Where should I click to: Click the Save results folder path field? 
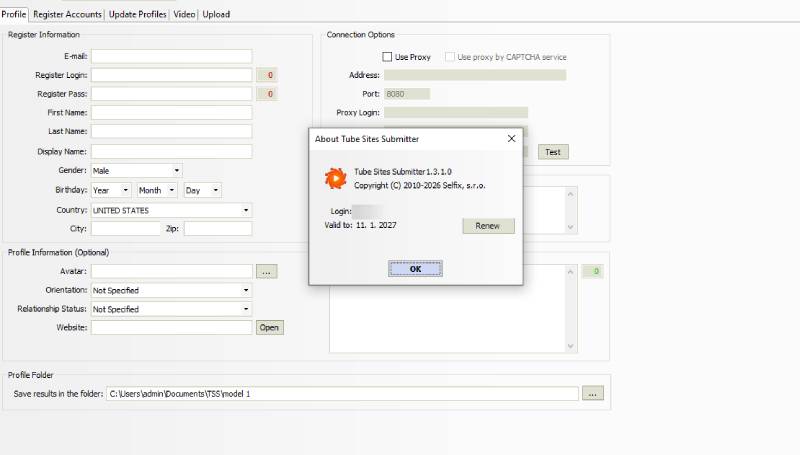342,394
